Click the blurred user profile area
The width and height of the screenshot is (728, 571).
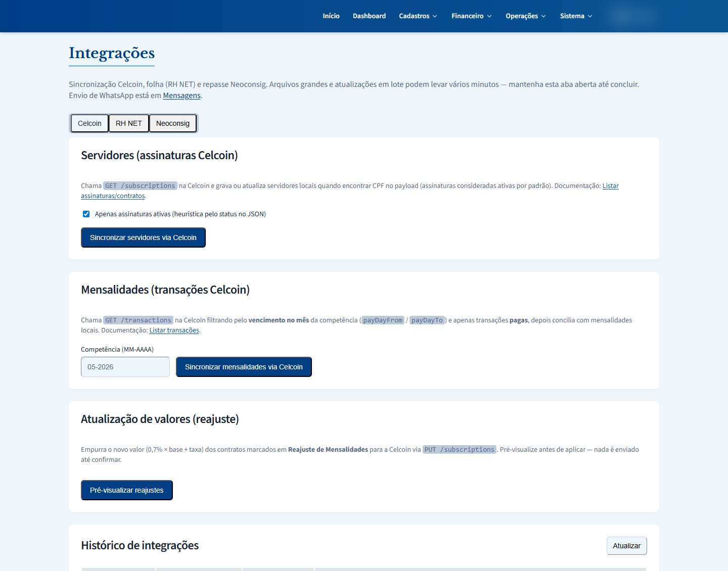coord(633,16)
